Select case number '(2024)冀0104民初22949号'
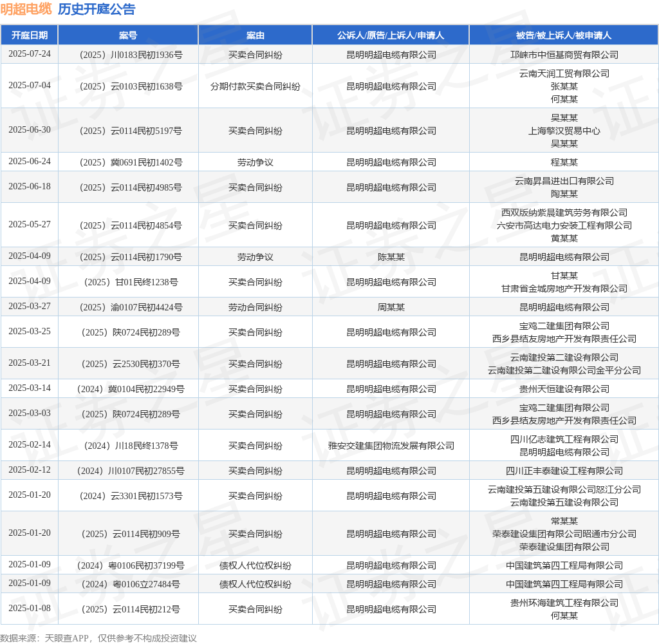The height and width of the screenshot is (644, 659). 131,389
